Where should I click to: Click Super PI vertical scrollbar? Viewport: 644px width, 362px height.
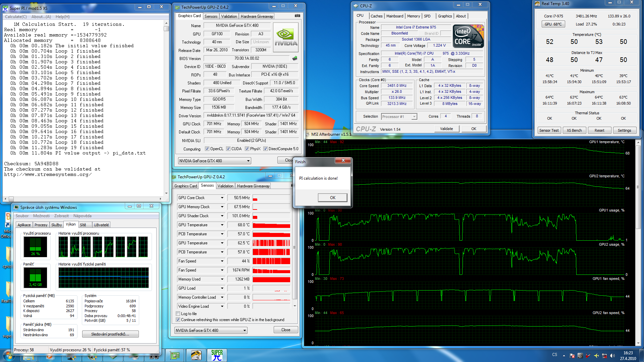[166, 108]
